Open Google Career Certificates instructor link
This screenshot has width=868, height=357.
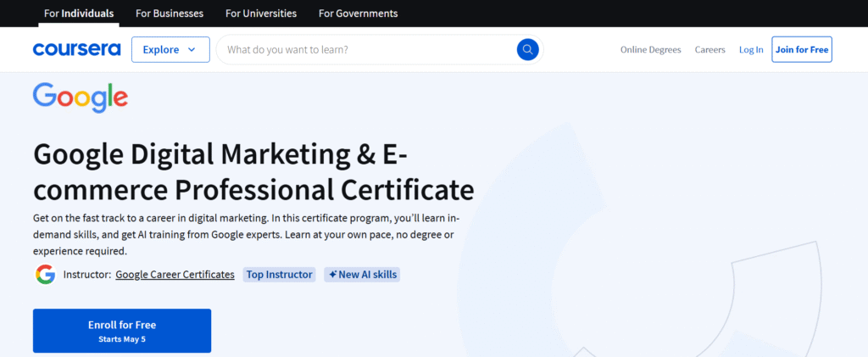pyautogui.click(x=175, y=275)
